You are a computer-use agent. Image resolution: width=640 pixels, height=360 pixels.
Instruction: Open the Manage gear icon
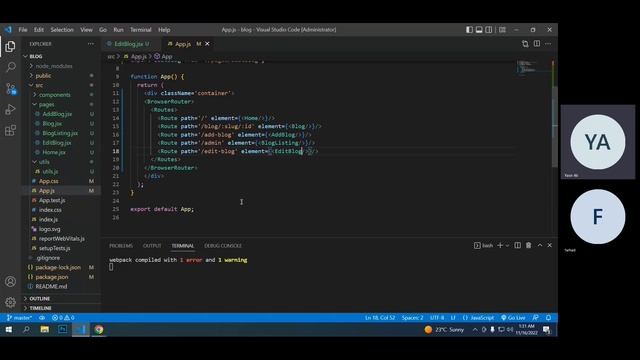pos(10,302)
